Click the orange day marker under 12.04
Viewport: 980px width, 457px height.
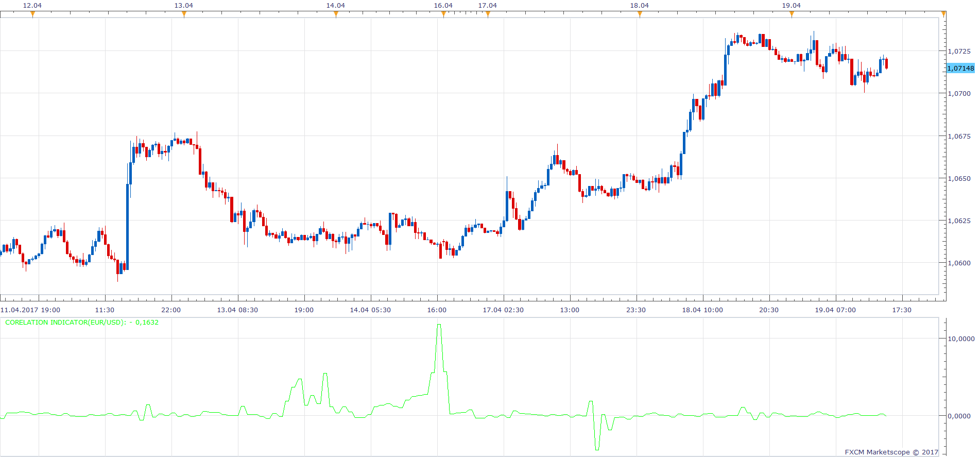click(x=32, y=14)
